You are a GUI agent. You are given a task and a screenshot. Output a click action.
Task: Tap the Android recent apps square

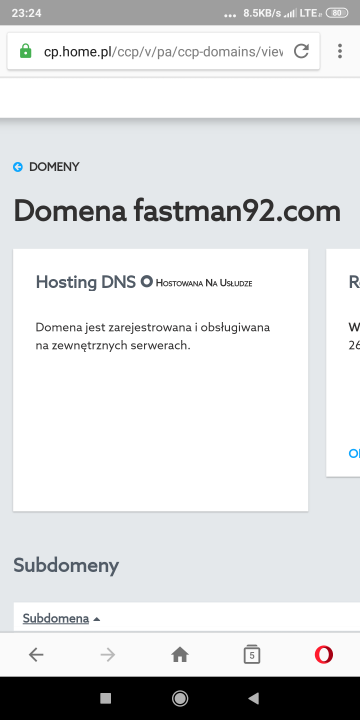tap(106, 698)
